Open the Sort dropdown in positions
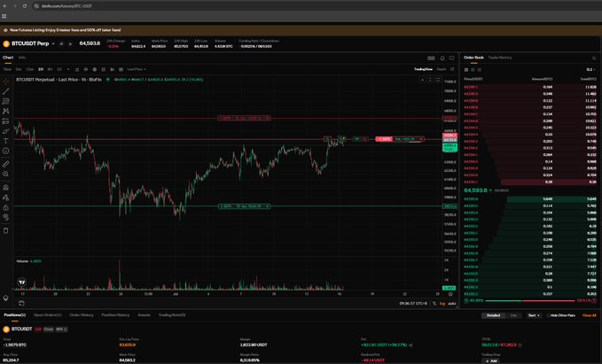Viewport: 602px width, 364px height. 534,315
